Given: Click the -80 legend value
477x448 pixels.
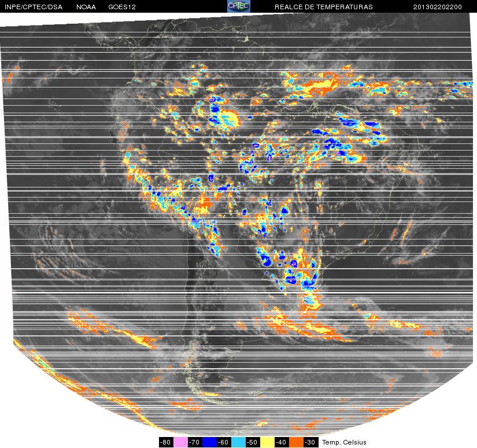Looking at the screenshot, I should tap(166, 442).
